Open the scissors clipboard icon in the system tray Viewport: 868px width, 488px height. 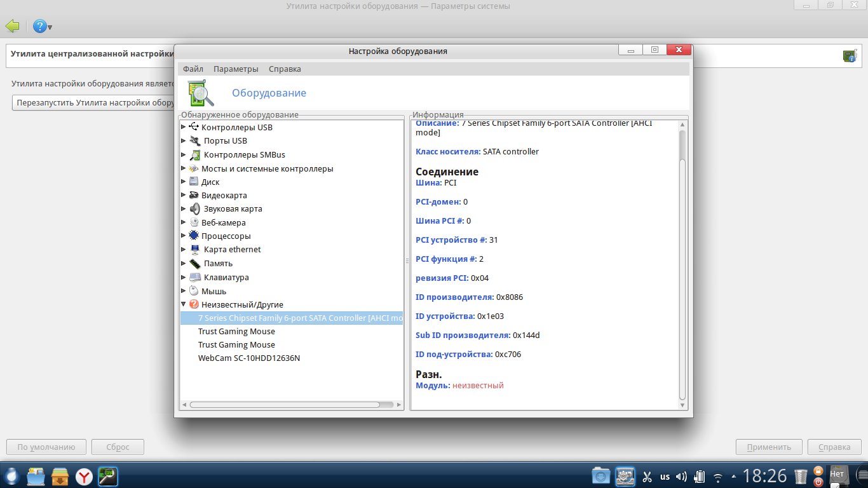(x=647, y=476)
